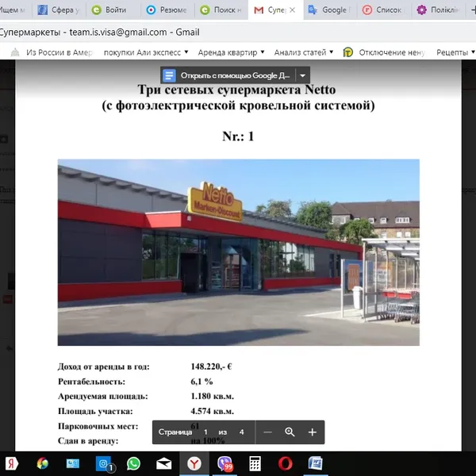Viewport: 476px width, 476px height.
Task: Click the Netto supermarket photo in the document
Action: pyautogui.click(x=239, y=252)
